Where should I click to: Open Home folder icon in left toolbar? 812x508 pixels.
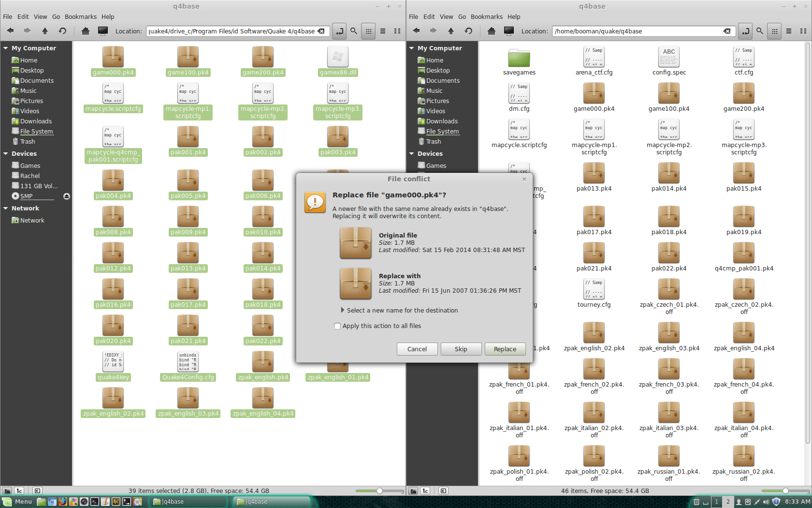[x=86, y=31]
